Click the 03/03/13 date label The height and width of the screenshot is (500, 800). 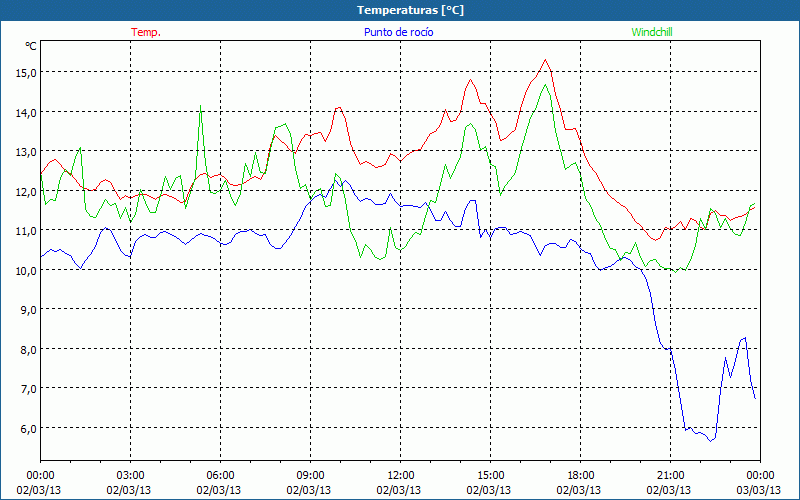point(759,490)
